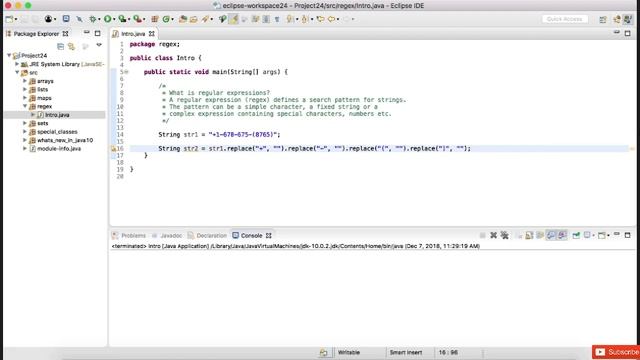The height and width of the screenshot is (360, 640).
Task: Click the New Java Class icon
Action: [166, 19]
